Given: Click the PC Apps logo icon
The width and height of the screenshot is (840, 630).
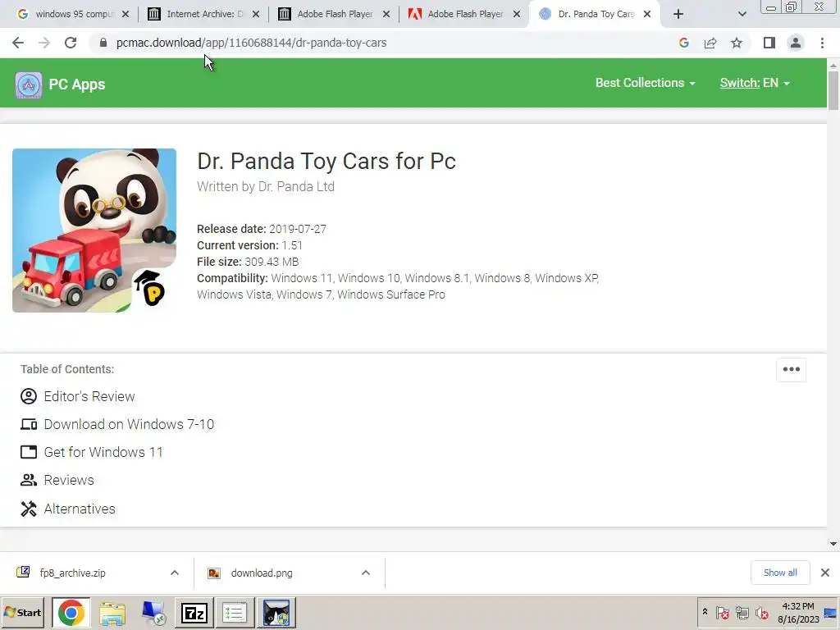Looking at the screenshot, I should pyautogui.click(x=29, y=84).
